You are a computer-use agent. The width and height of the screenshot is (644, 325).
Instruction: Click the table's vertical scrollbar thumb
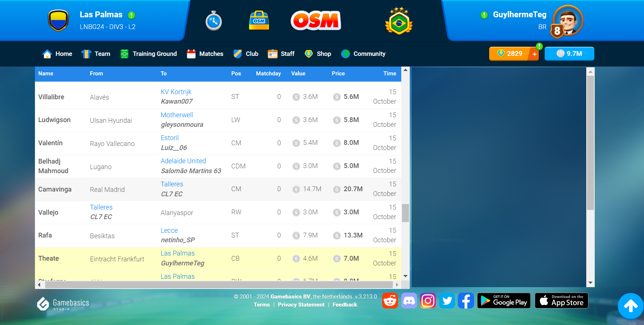tap(405, 213)
